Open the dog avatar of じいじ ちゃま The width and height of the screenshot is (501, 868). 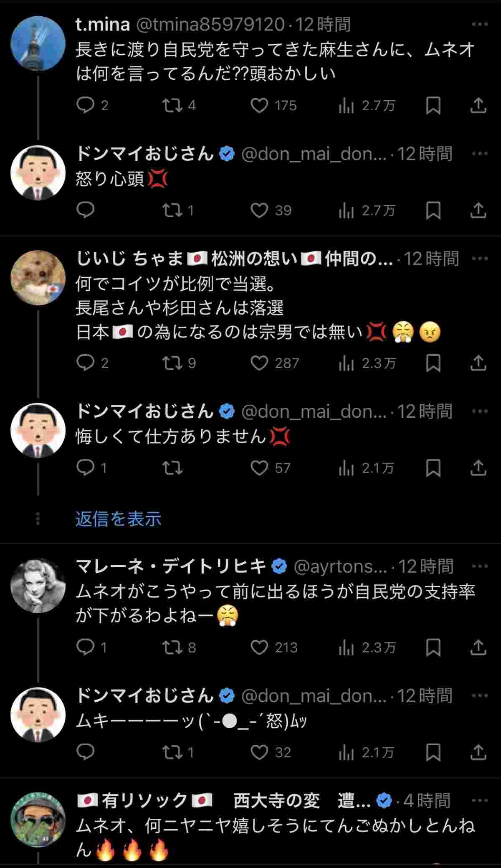(x=38, y=278)
